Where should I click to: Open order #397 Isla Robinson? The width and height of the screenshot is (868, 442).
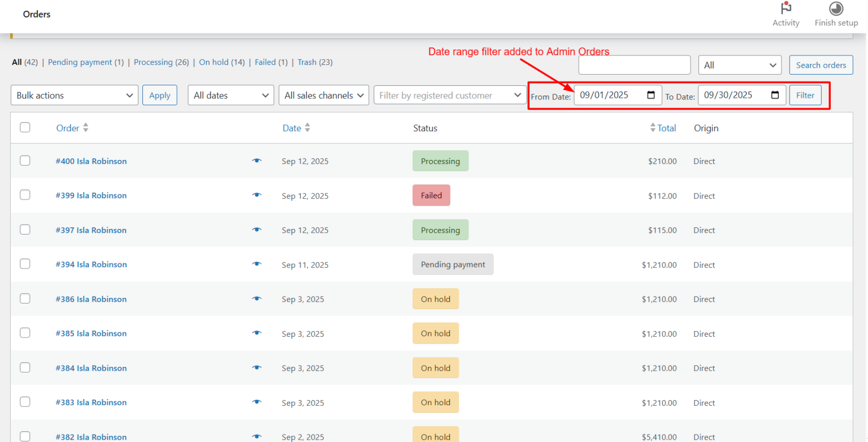[91, 230]
